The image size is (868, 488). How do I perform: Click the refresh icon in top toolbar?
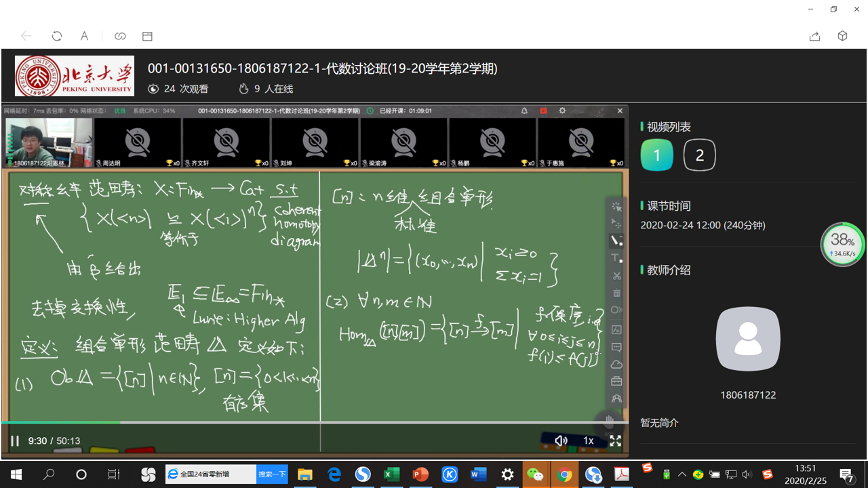click(x=57, y=36)
